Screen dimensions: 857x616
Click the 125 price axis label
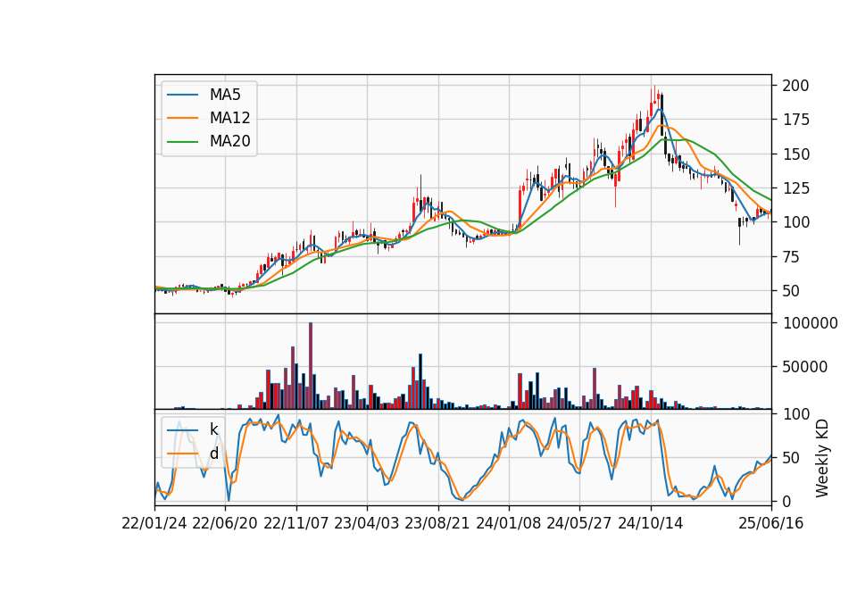pos(795,188)
